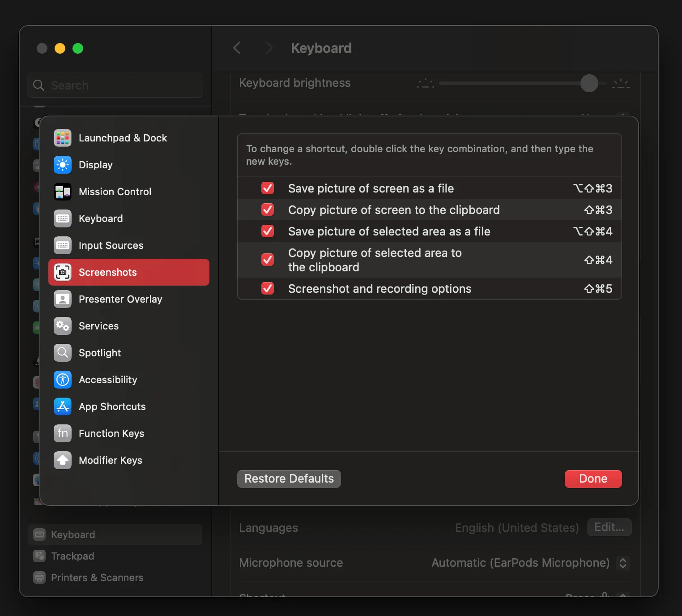Toggle Screenshot and recording options checkbox

pyautogui.click(x=268, y=288)
